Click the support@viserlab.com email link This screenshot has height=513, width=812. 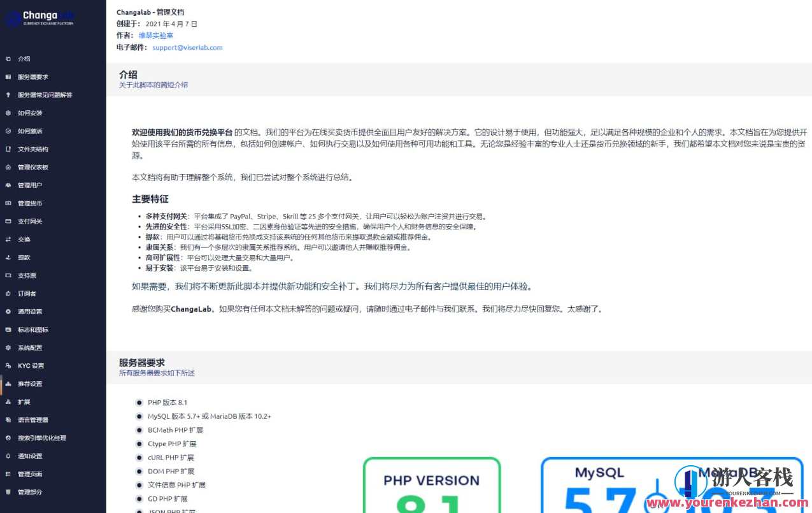click(186, 47)
